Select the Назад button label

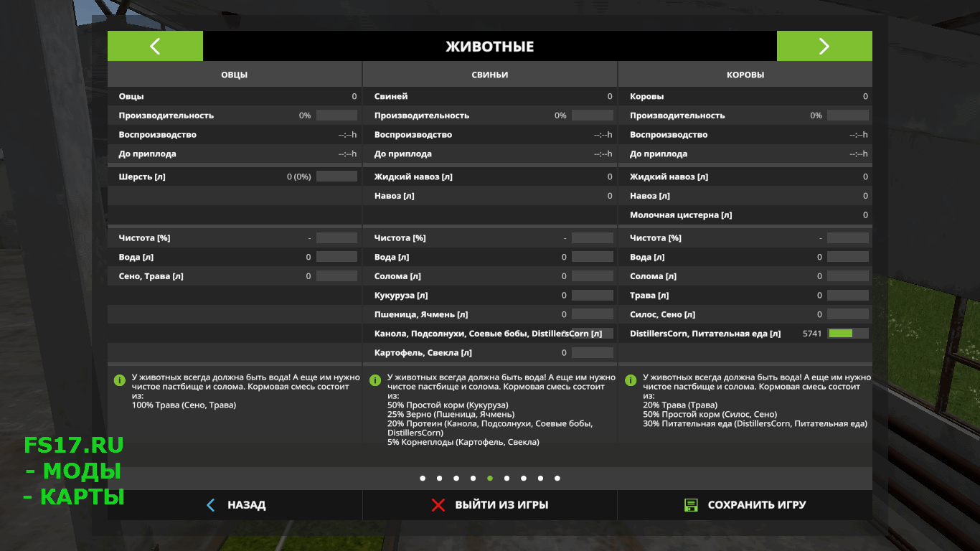tap(247, 505)
